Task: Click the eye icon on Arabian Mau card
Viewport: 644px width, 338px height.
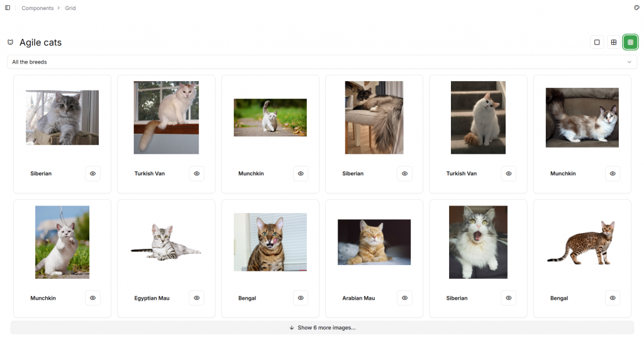Action: 404,298
